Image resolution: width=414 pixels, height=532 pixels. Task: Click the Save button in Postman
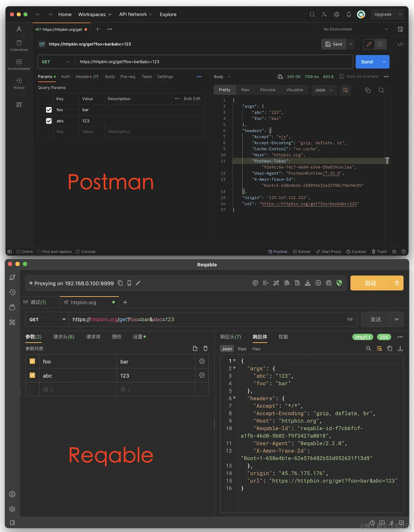(x=334, y=44)
